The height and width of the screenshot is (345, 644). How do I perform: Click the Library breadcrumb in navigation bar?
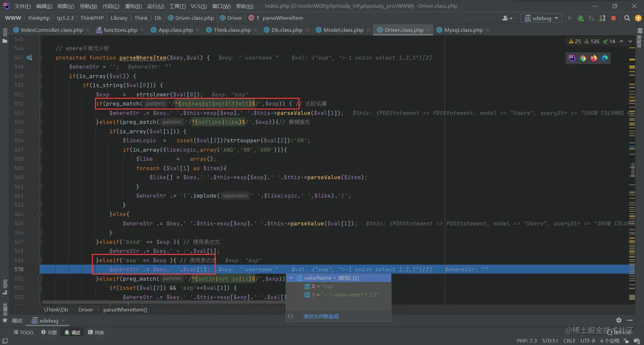(119, 18)
